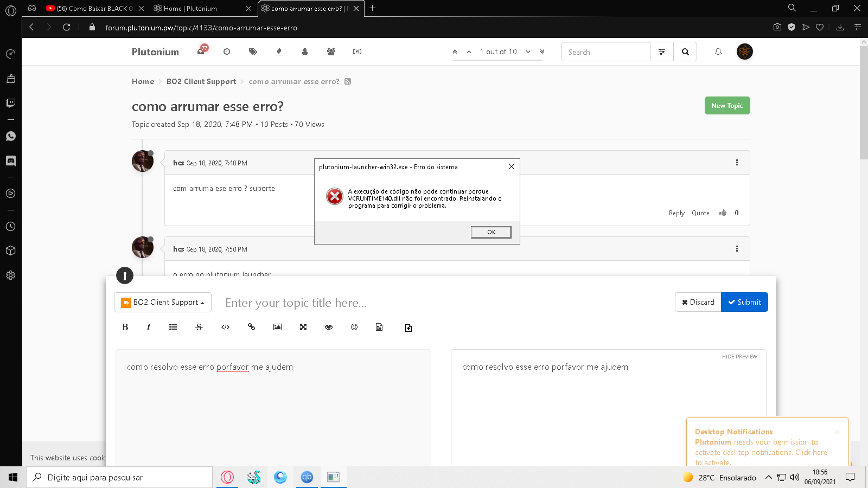Screen dimensions: 868x488
Task: Reload the page
Action: point(67,27)
